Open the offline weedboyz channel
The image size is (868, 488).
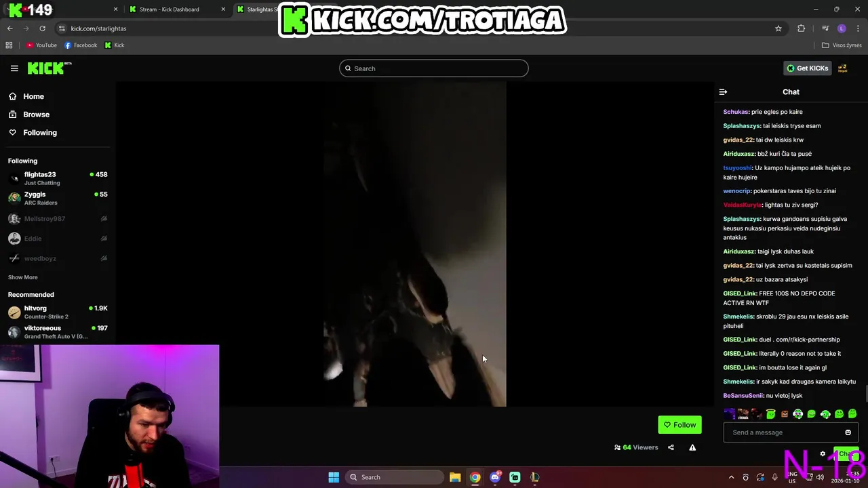click(58, 258)
